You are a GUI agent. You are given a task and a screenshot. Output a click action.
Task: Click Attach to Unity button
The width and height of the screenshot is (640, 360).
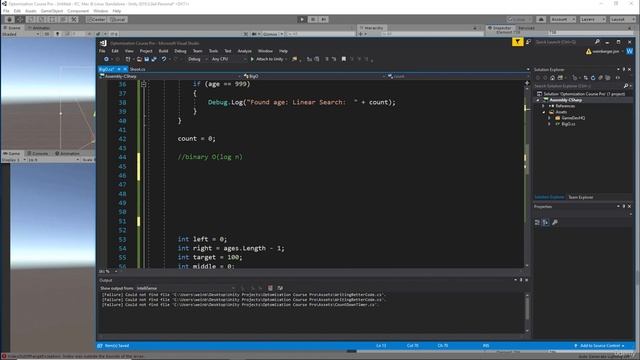(268, 59)
